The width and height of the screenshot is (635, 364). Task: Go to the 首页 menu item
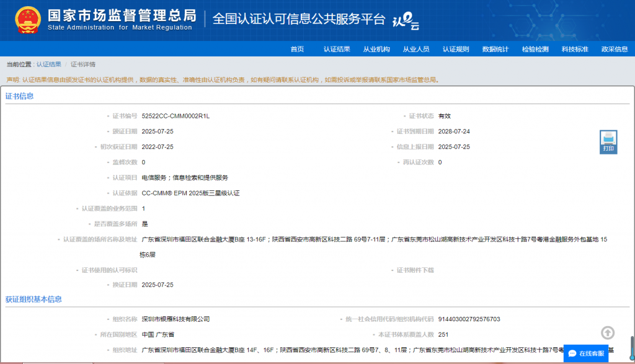pos(297,50)
